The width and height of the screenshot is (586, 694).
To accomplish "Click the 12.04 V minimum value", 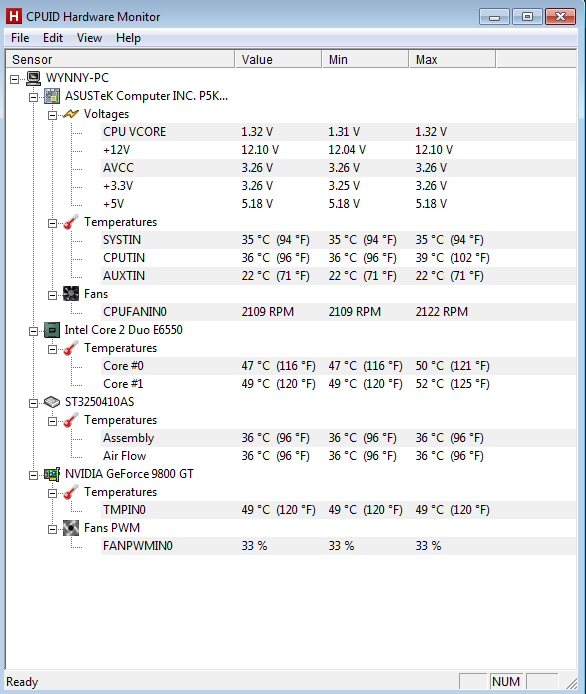I will click(x=347, y=150).
